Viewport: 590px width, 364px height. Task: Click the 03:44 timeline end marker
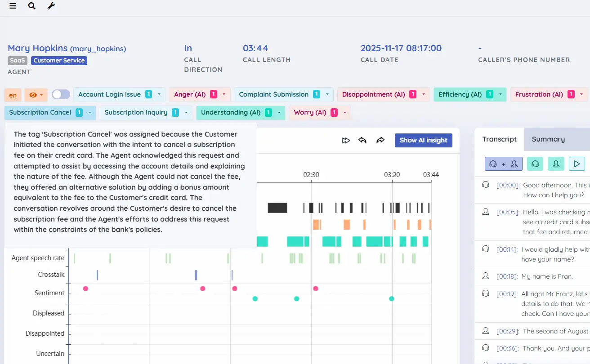(431, 174)
